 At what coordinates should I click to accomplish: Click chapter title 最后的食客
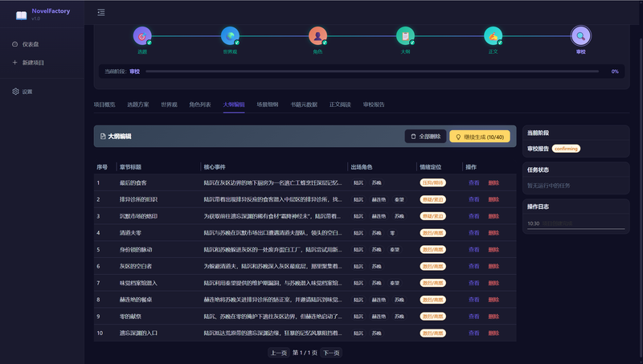pyautogui.click(x=133, y=183)
